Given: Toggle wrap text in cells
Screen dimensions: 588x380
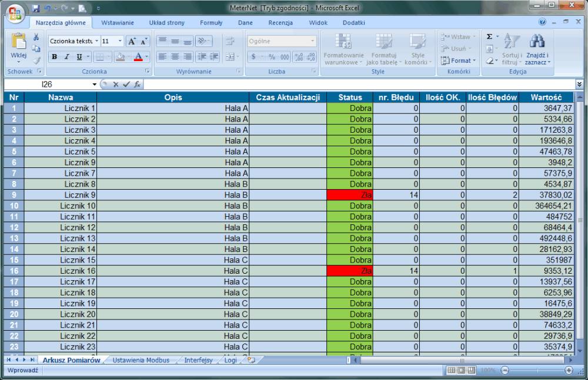Looking at the screenshot, I should 230,41.
